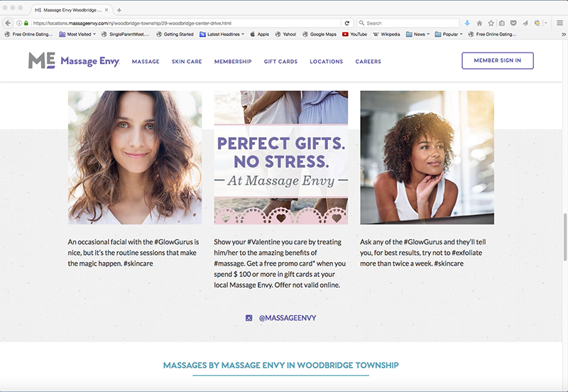Viewport: 568px width, 392px height.
Task: Show more bookmarks via double chevron
Action: [x=563, y=34]
